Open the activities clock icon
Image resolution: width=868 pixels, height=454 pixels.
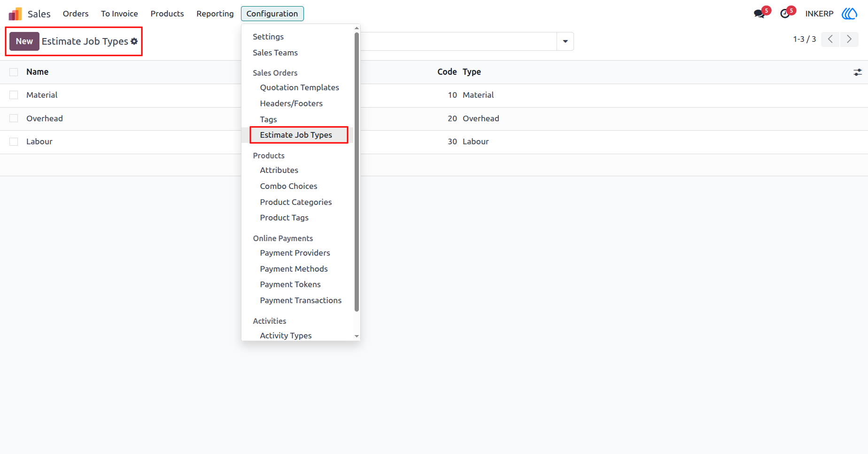point(785,14)
